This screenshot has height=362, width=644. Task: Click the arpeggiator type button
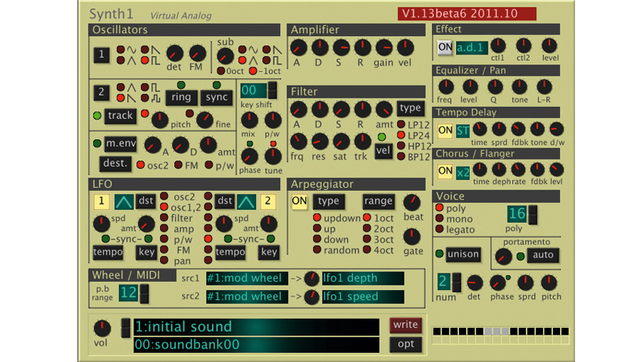[329, 201]
